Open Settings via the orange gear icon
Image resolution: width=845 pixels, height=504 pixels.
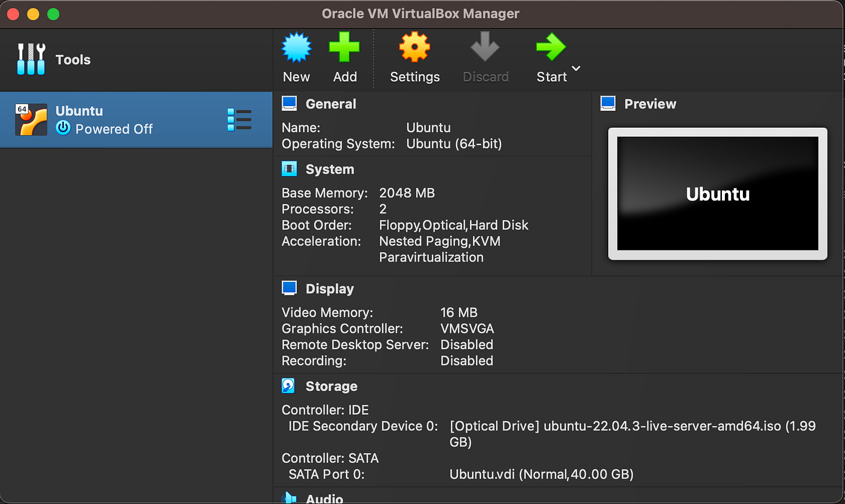click(x=414, y=47)
